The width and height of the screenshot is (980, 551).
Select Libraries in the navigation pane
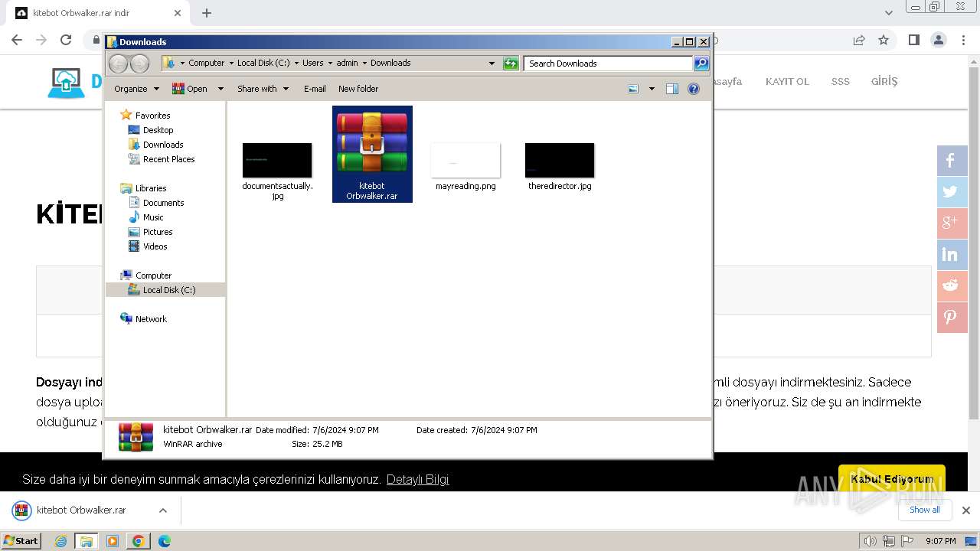click(x=151, y=188)
